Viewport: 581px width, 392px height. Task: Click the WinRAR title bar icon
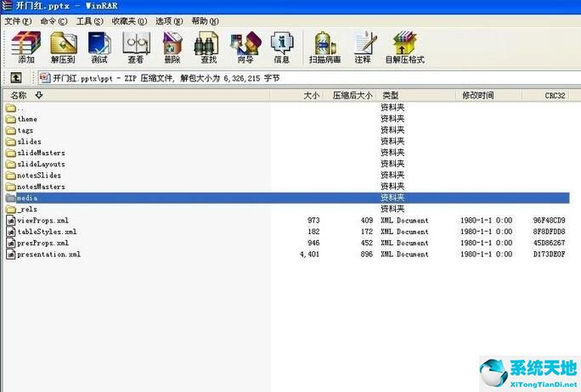(7, 6)
